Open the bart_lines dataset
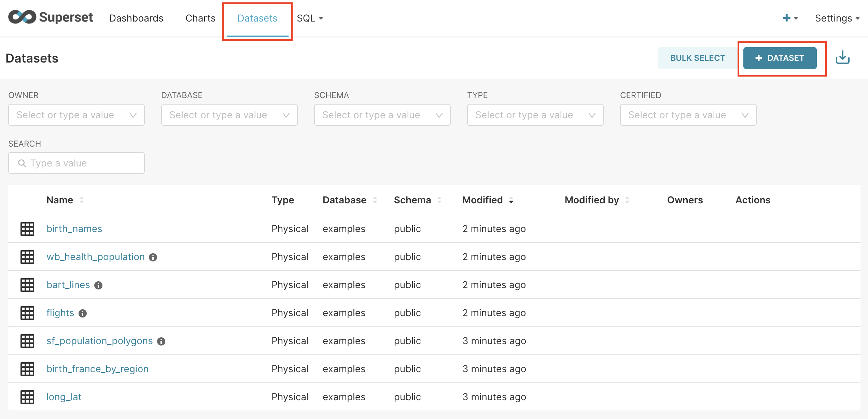 [x=68, y=285]
